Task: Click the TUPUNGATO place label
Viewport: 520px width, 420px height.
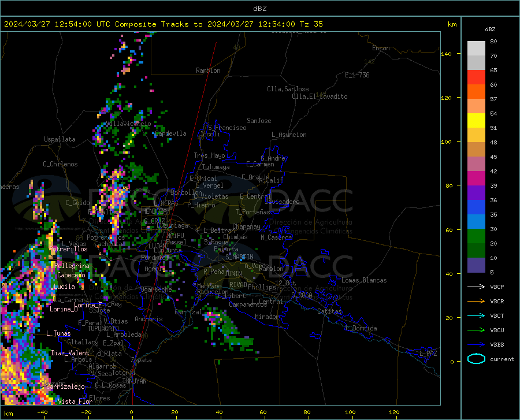Action: [103, 329]
